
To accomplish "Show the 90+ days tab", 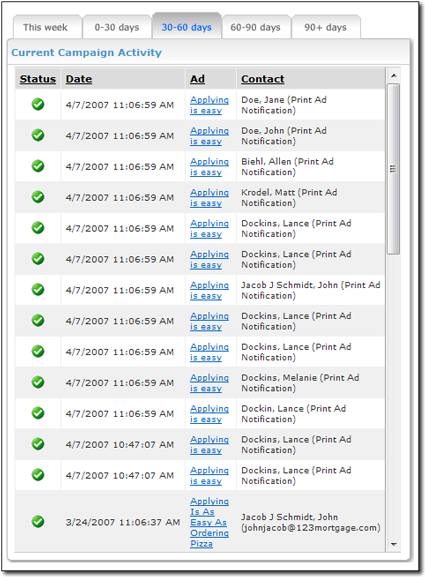I will [x=326, y=27].
